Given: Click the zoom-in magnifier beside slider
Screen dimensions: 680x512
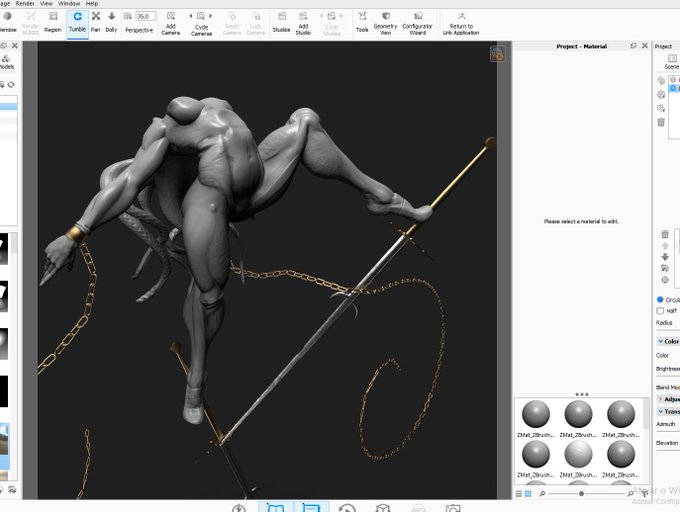Looking at the screenshot, I should point(630,493).
